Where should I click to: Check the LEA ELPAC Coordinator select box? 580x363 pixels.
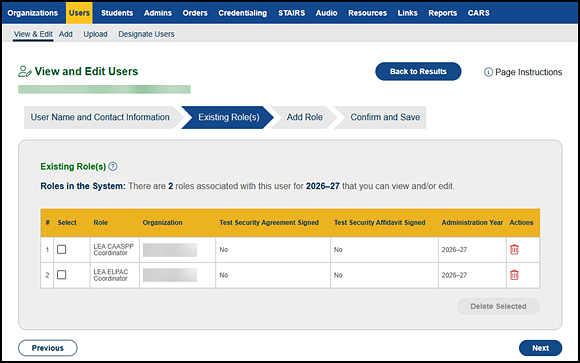(x=62, y=275)
